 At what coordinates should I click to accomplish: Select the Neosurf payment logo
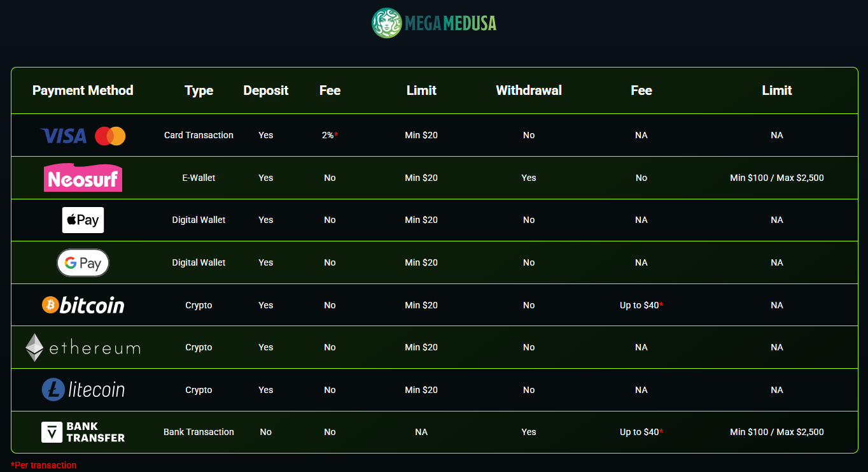click(83, 178)
